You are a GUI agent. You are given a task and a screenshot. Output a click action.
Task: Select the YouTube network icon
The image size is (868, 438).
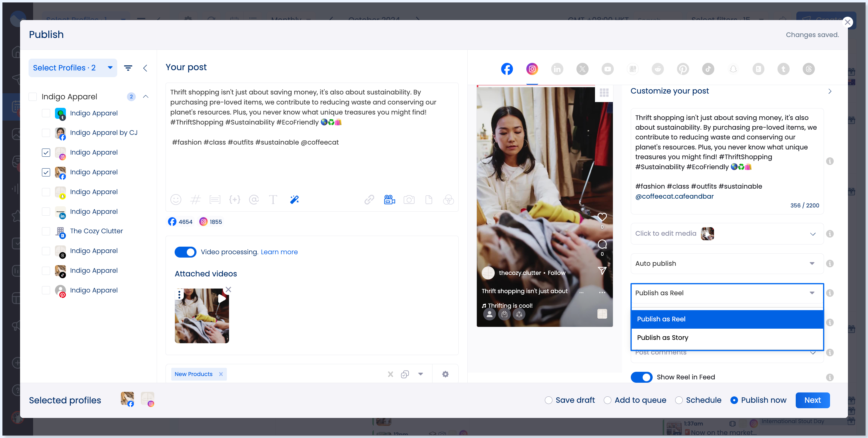point(607,69)
